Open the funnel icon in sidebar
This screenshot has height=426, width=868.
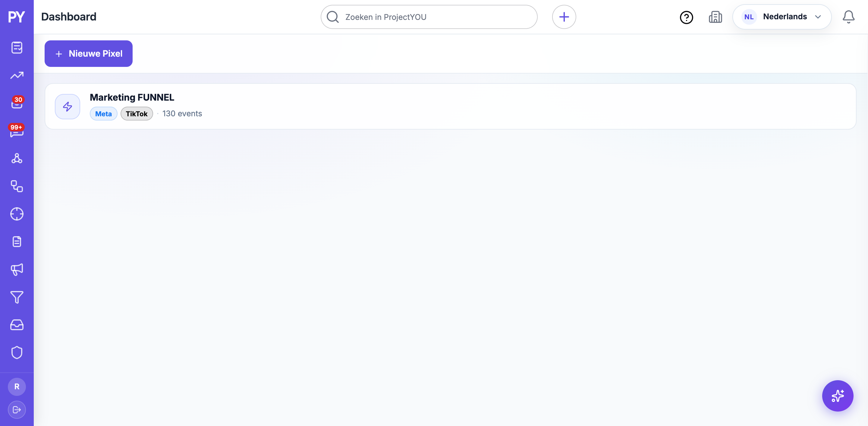point(17,297)
